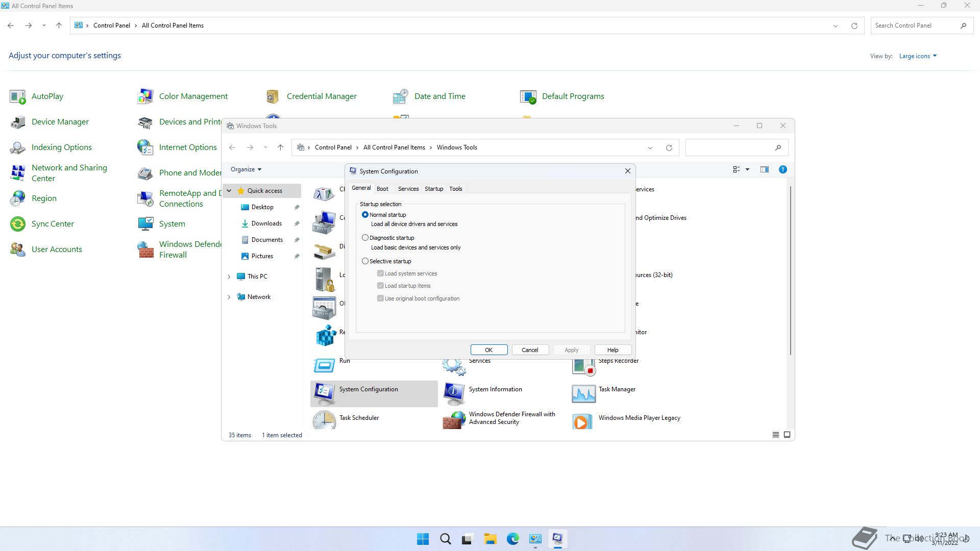Open User Accounts icon

point(18,249)
